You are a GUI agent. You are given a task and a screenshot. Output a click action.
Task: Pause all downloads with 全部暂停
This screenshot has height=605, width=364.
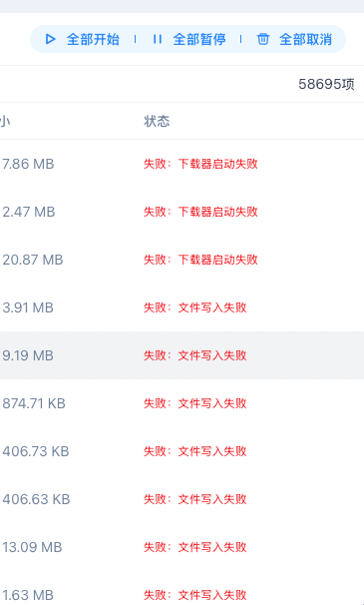[188, 39]
